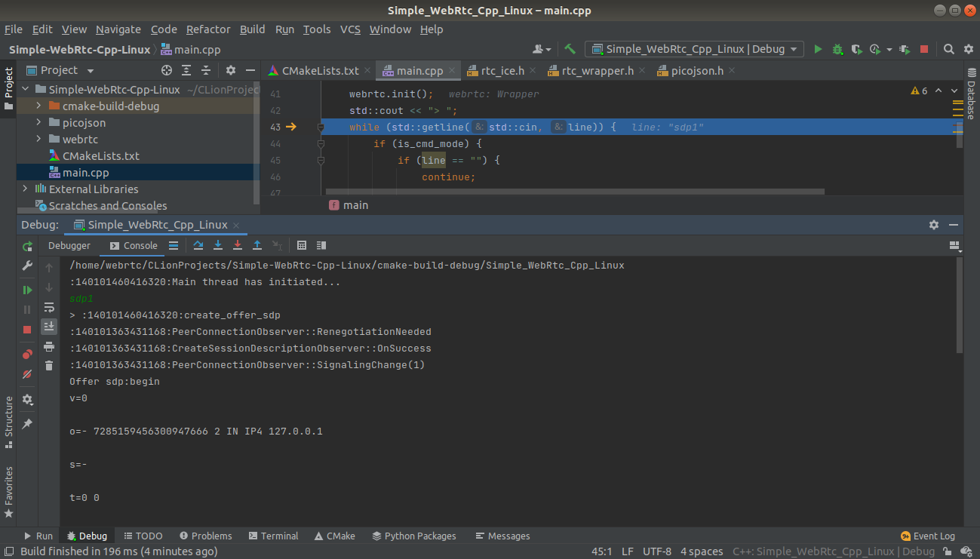The width and height of the screenshot is (980, 559).
Task: Open Debug panel settings gear
Action: (934, 225)
